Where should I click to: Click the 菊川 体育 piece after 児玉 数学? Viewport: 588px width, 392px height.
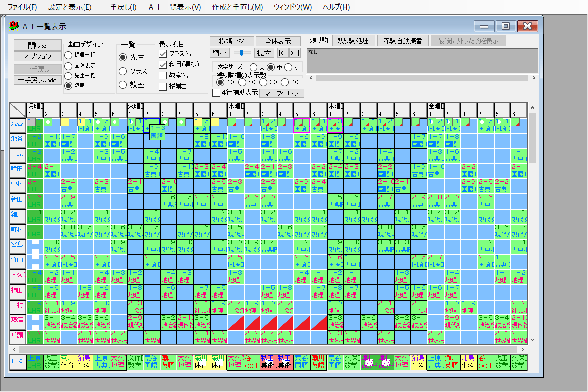(x=68, y=362)
